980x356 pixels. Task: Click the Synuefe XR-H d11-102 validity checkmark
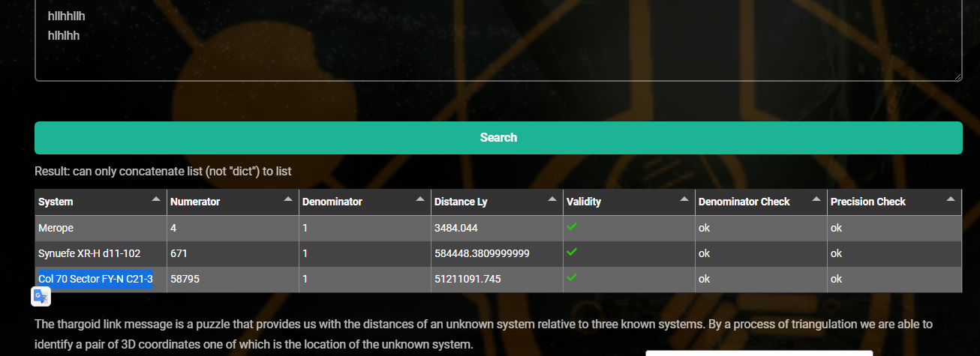pos(572,252)
